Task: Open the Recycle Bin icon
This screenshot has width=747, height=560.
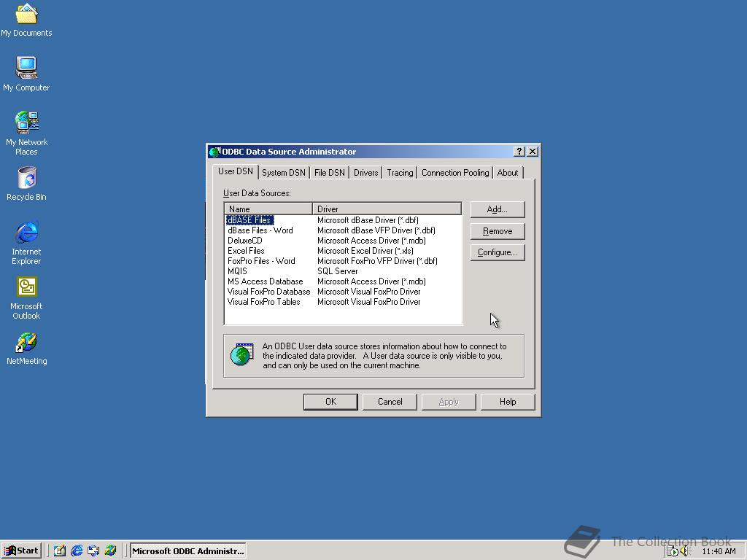Action: (26, 184)
